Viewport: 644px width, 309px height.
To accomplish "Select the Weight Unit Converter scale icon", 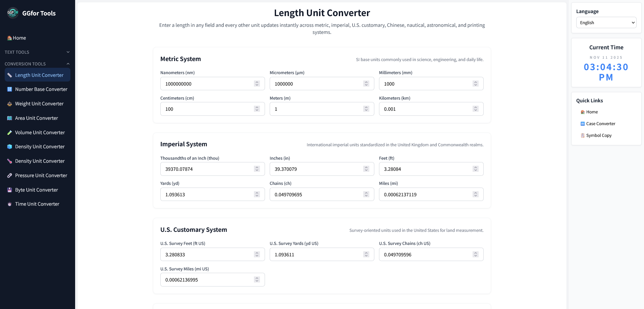I will click(x=9, y=104).
